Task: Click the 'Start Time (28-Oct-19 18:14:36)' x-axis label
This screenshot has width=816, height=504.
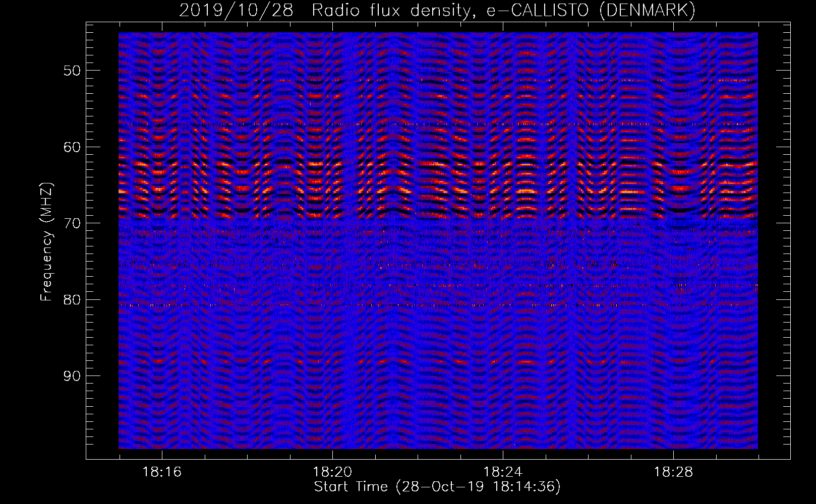Action: pyautogui.click(x=437, y=487)
